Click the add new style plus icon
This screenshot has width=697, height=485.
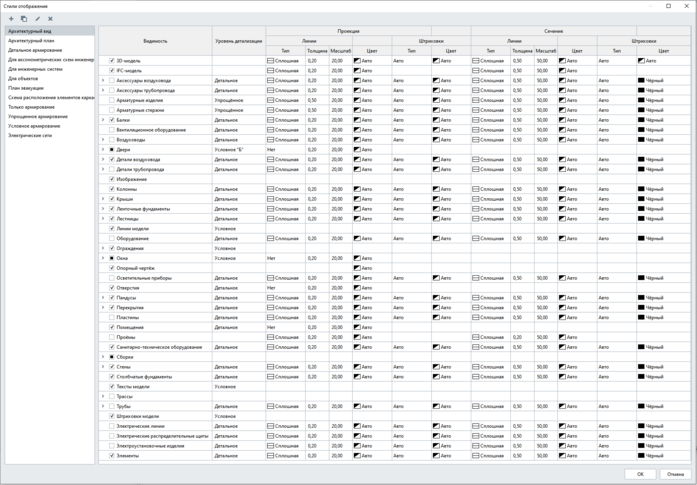tap(11, 18)
